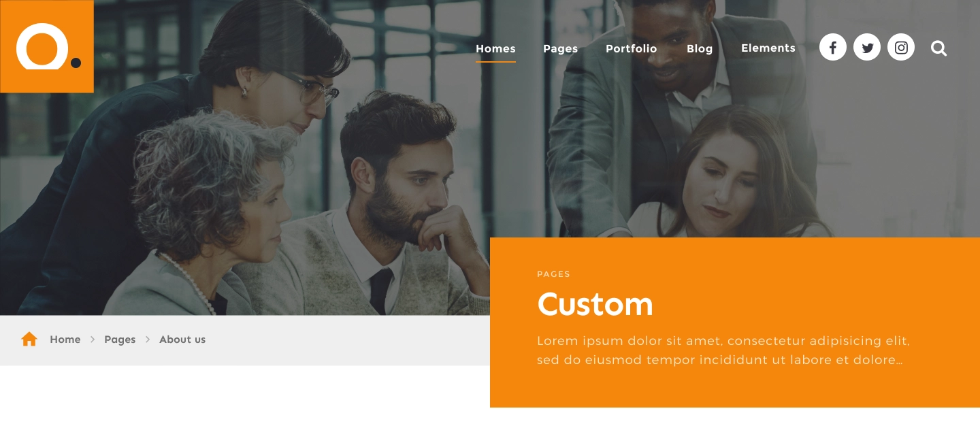Screen dimensions: 980x430
Task: Click the small PAGES label above title
Action: click(553, 274)
